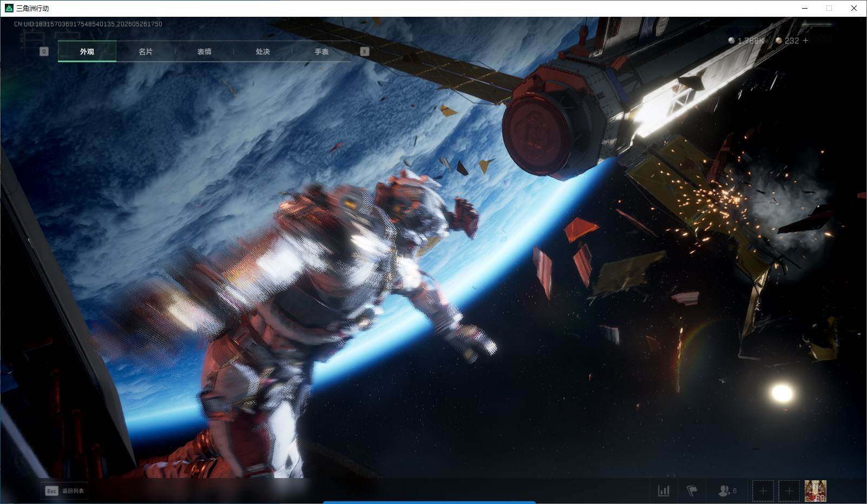Click the Esc key icon
Viewport: 867px width, 504px height.
pyautogui.click(x=51, y=491)
